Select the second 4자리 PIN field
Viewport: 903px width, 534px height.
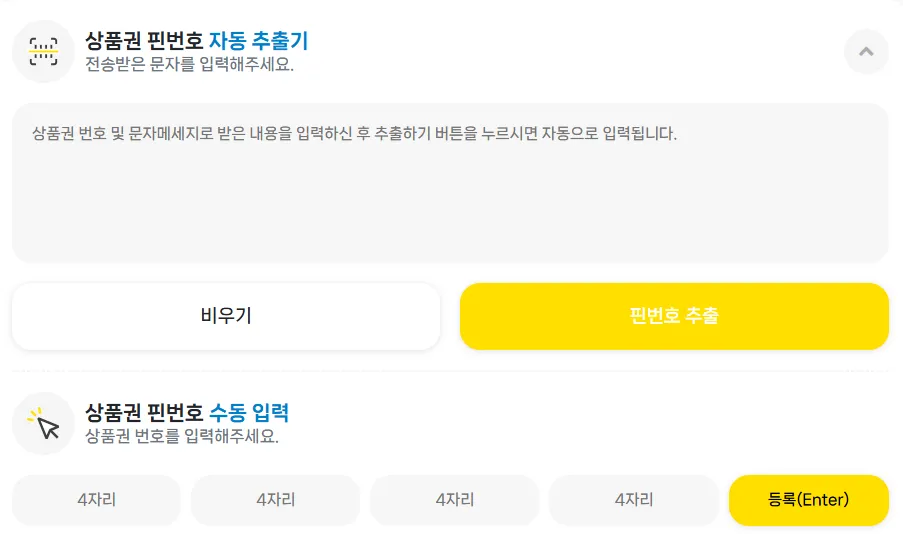pos(275,500)
